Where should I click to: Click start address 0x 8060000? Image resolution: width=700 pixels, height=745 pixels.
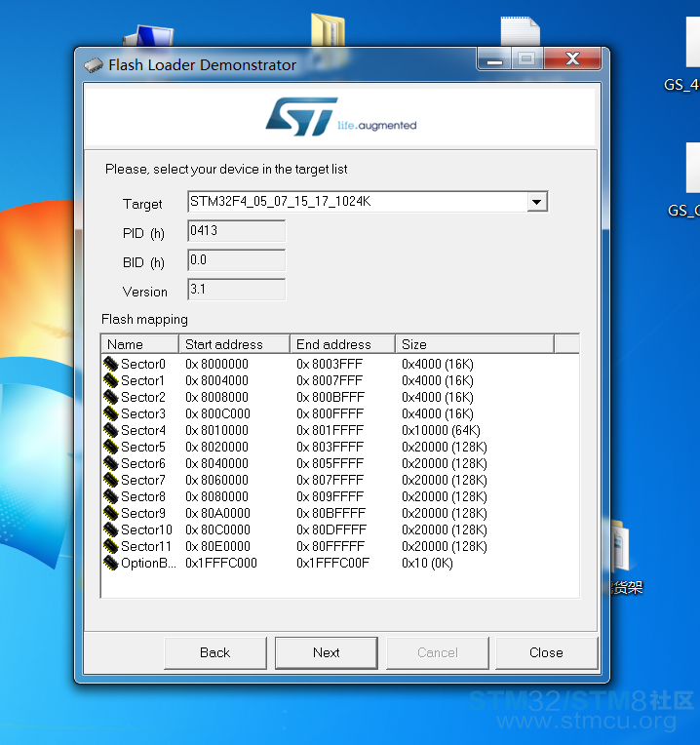click(x=217, y=481)
